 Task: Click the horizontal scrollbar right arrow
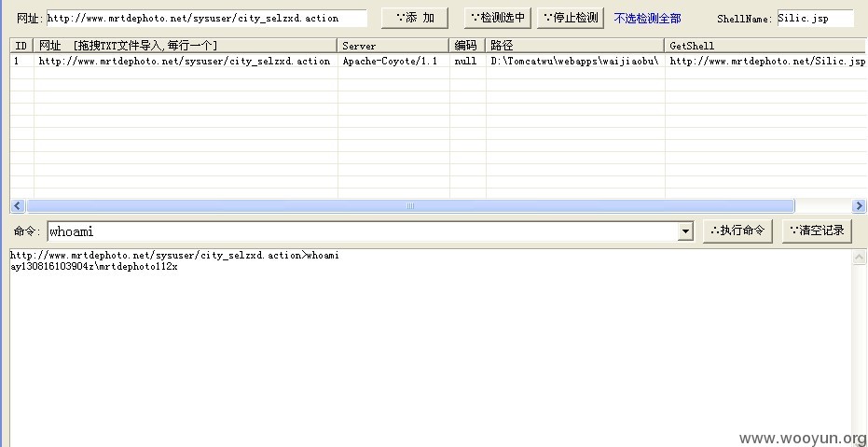coord(859,206)
